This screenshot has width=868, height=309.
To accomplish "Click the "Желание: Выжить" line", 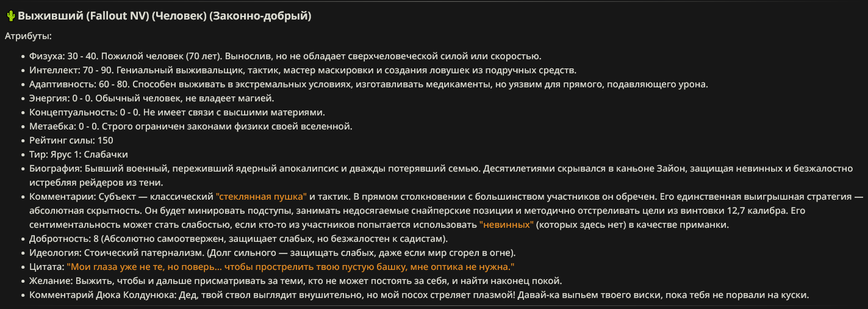I will coord(295,281).
